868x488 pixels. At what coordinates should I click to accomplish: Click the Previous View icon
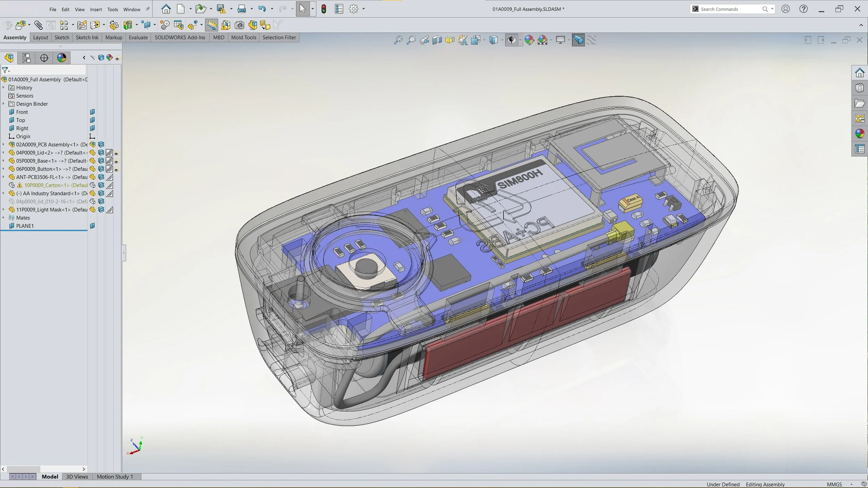click(x=424, y=40)
